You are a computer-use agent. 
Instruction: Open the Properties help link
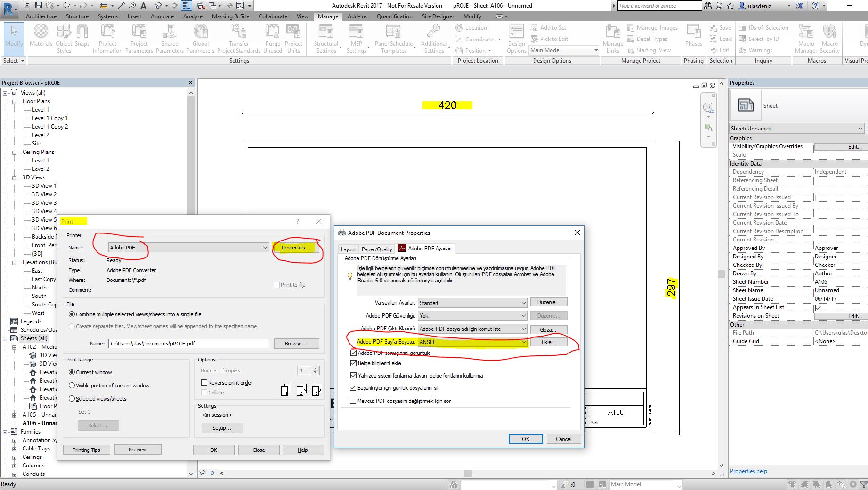pos(748,471)
